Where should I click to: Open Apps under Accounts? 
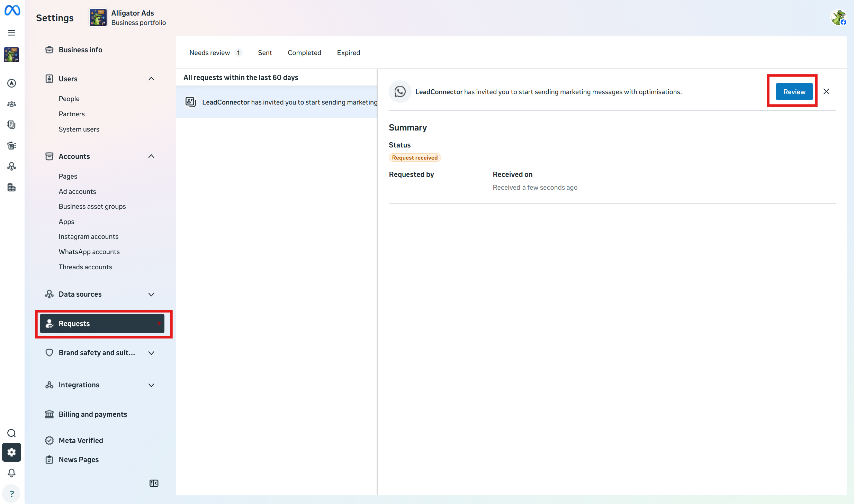(66, 222)
